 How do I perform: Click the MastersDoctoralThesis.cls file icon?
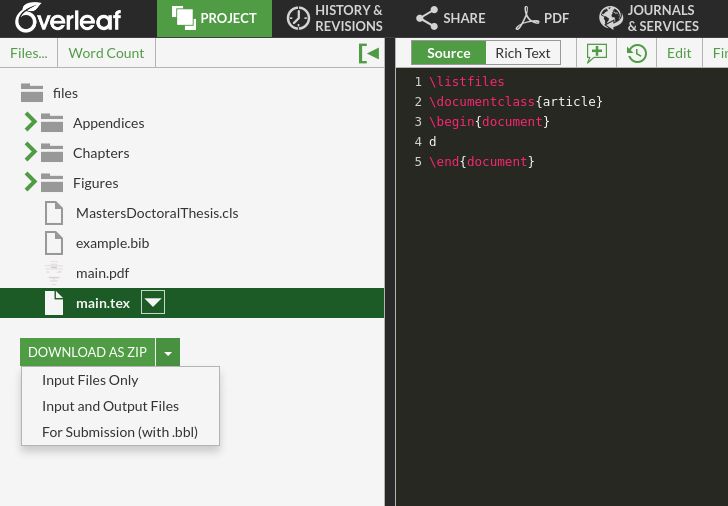54,213
